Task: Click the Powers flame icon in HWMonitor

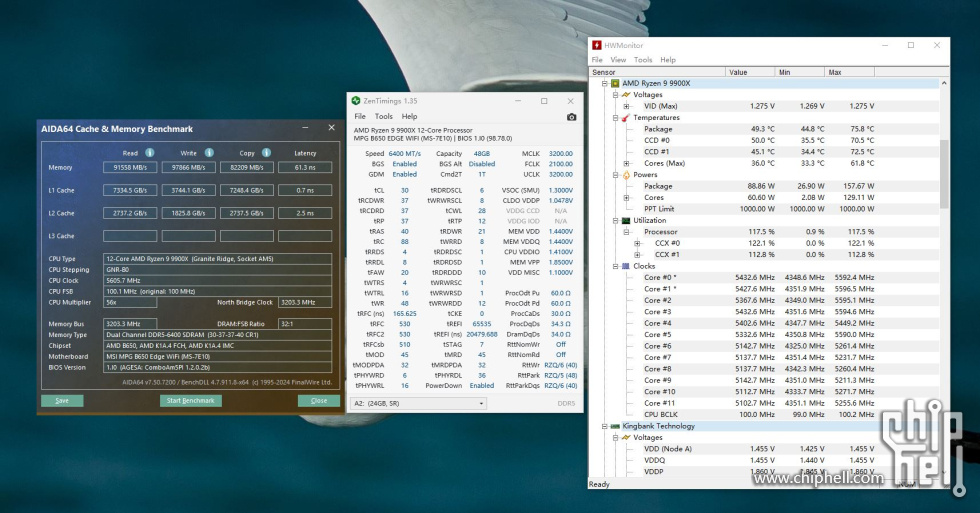Action: pyautogui.click(x=626, y=175)
